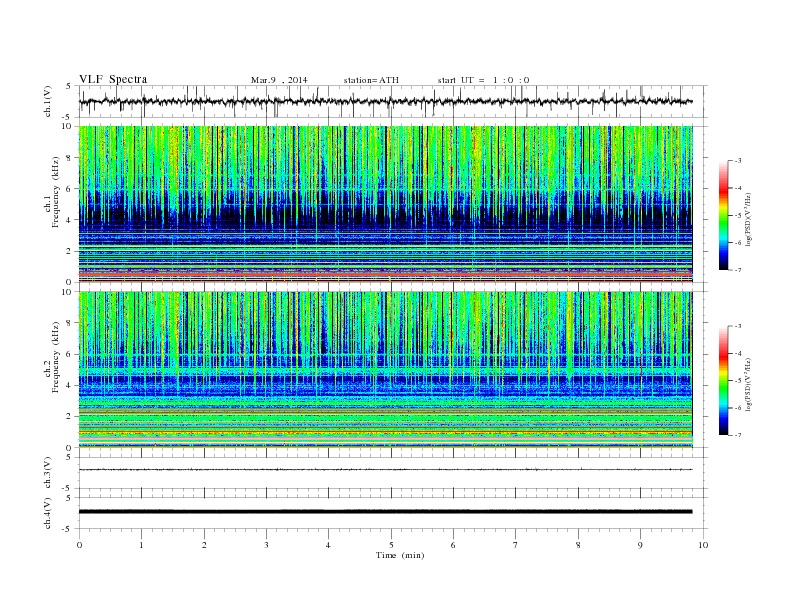Select the "Mar.9 , 2014" date text

279,80
